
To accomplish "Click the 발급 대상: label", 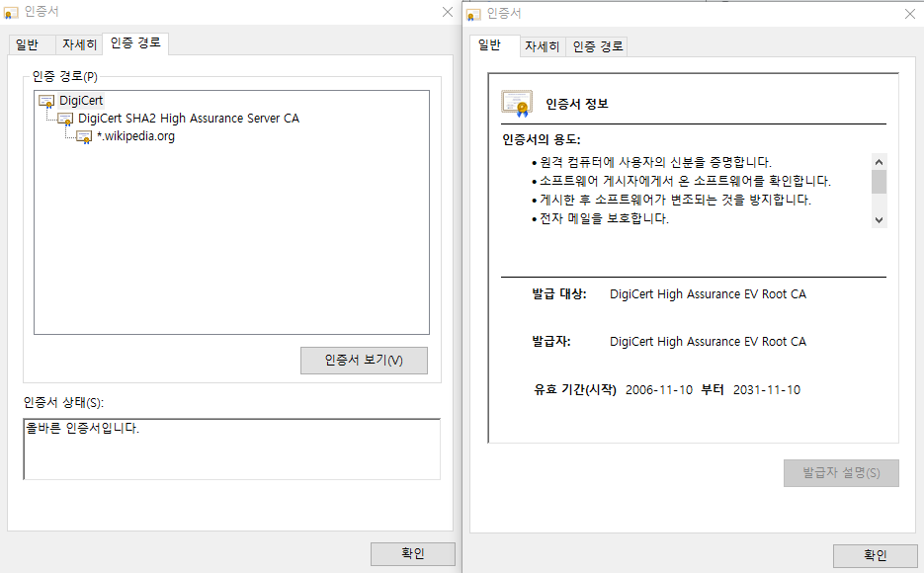I will [559, 293].
